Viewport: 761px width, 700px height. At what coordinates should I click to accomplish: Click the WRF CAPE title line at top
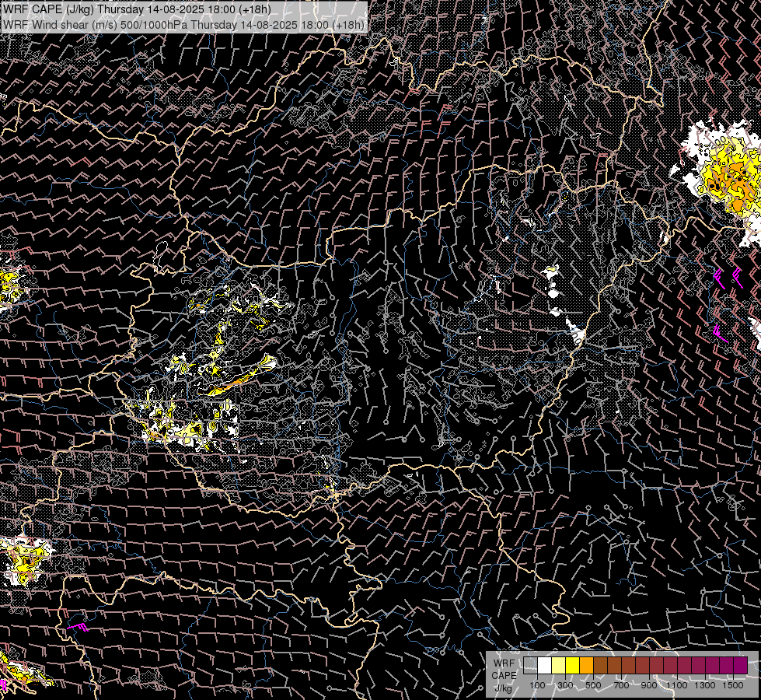click(137, 9)
